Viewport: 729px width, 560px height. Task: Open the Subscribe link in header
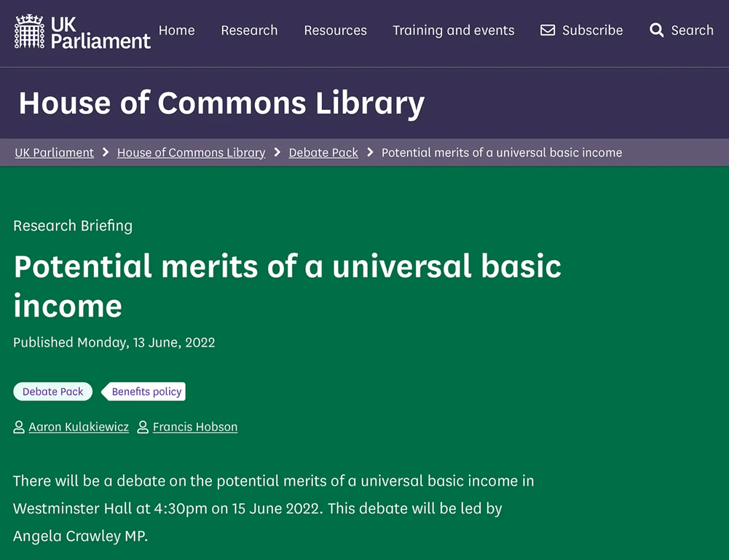click(x=581, y=30)
